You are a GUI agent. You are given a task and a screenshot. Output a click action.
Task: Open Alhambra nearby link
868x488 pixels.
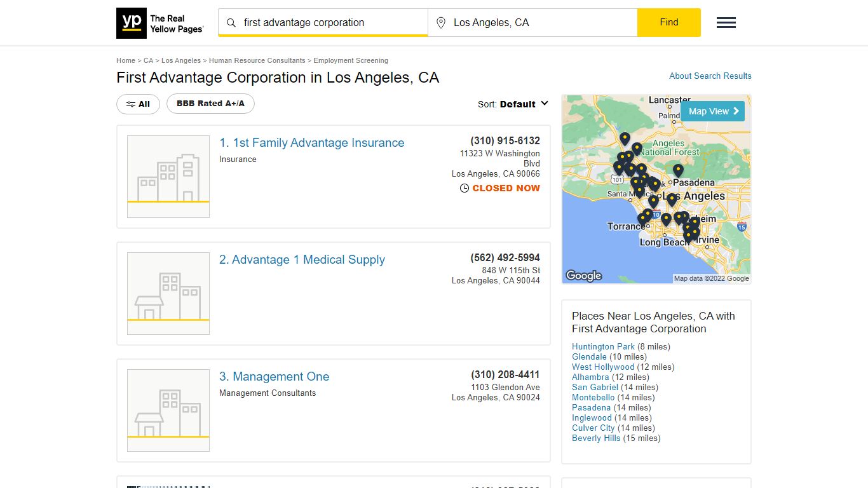click(x=590, y=377)
